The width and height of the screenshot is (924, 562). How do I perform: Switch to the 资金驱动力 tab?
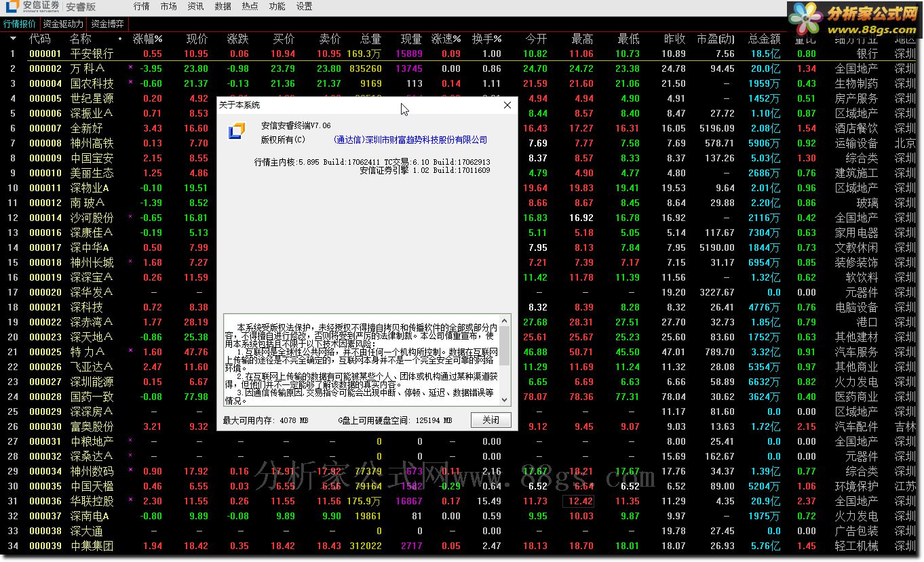click(x=64, y=24)
